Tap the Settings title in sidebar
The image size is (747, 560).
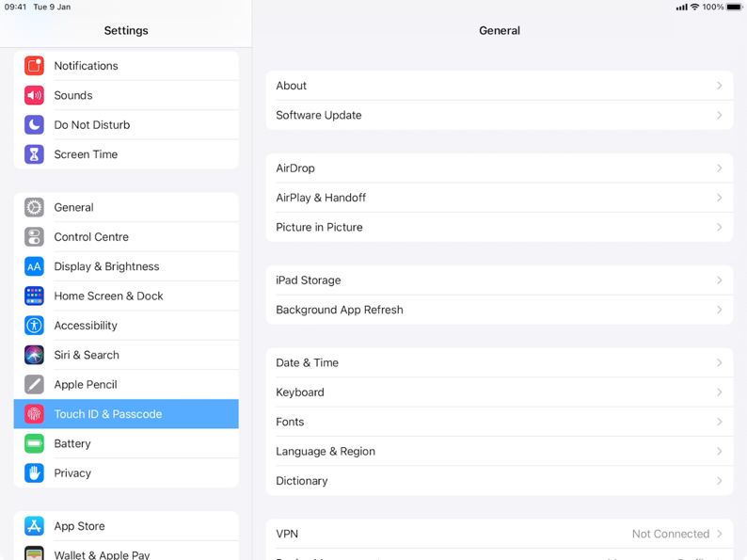coord(126,30)
